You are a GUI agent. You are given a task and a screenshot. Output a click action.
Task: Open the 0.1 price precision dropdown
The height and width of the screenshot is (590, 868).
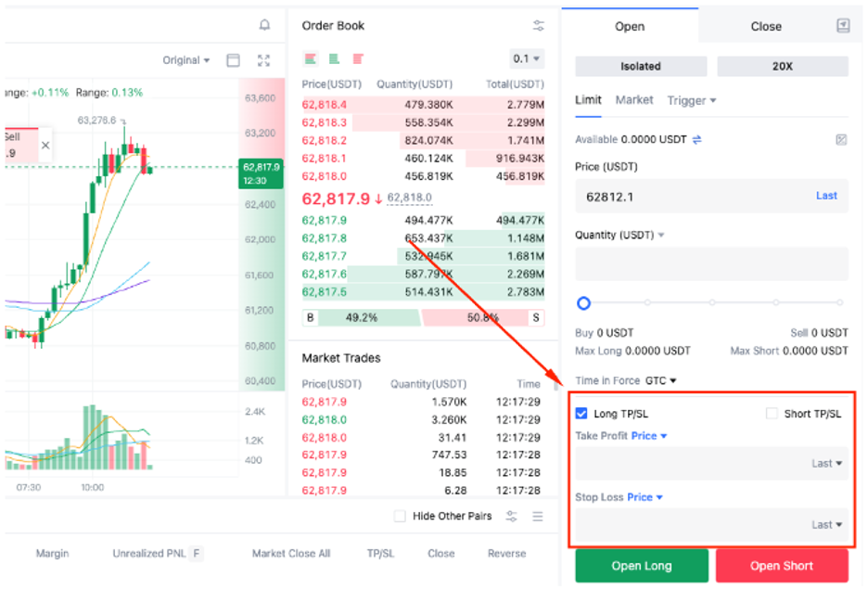pos(525,58)
